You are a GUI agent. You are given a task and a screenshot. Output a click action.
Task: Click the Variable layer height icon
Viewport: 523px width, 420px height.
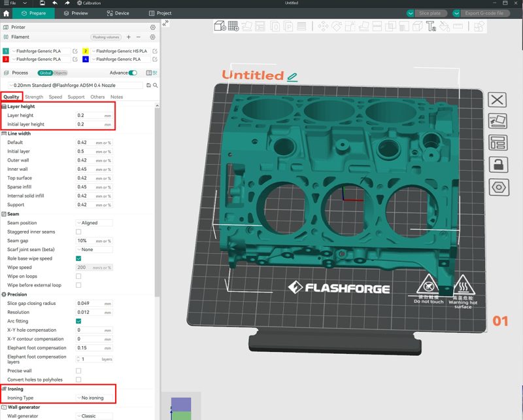tap(301, 26)
